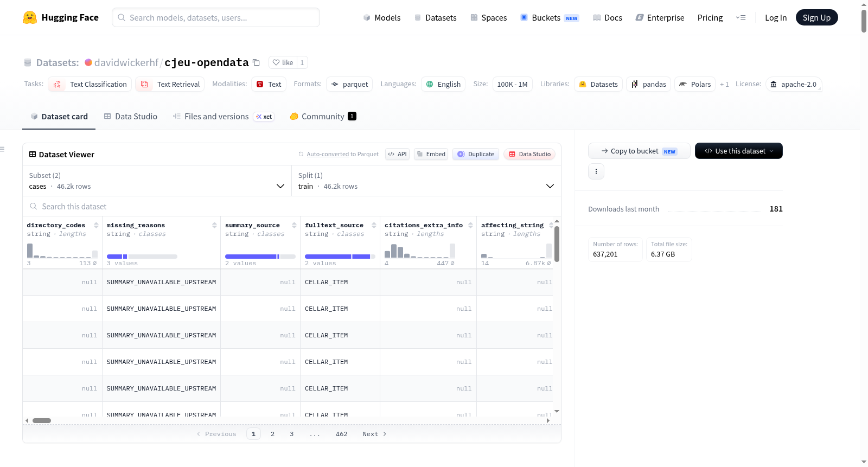Select the Datasets library tag
Viewport: 868px width, 467px height.
point(598,84)
